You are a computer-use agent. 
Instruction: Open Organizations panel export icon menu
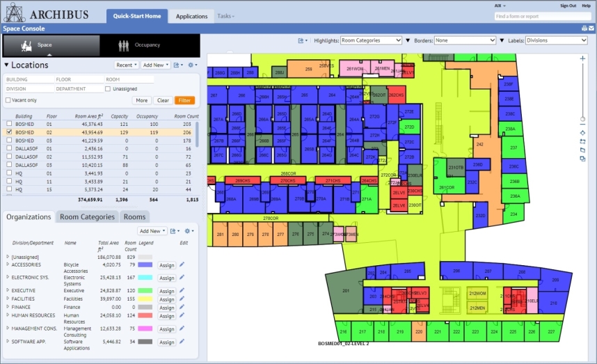(175, 231)
